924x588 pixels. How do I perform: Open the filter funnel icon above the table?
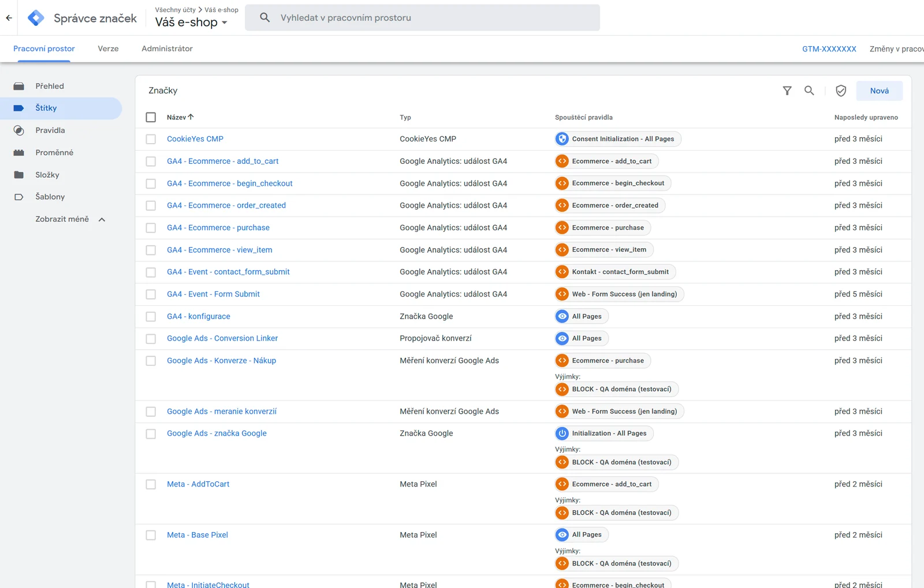(787, 91)
